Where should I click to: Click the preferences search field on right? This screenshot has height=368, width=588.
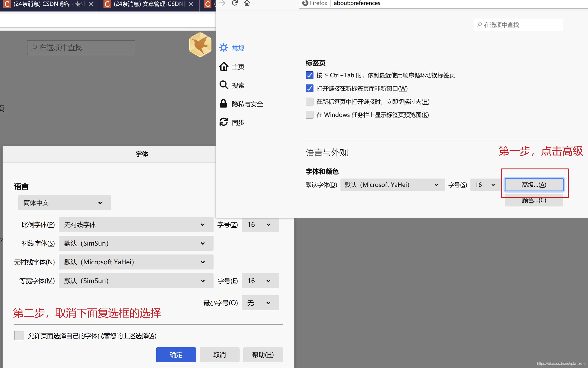(x=518, y=25)
